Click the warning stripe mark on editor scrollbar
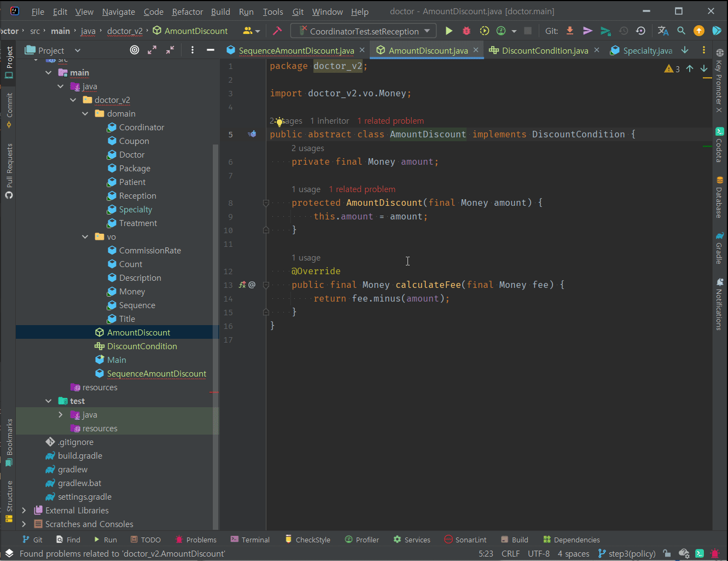Screen dimensions: 728x561 tap(707, 78)
